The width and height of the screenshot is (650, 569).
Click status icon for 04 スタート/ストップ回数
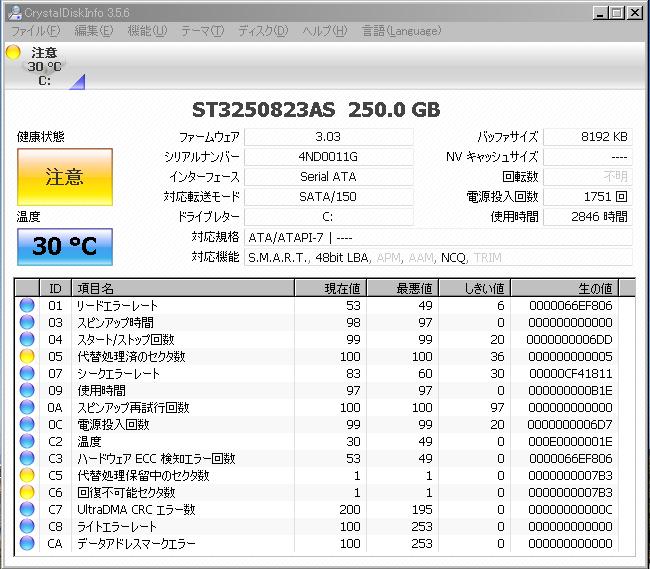point(27,339)
